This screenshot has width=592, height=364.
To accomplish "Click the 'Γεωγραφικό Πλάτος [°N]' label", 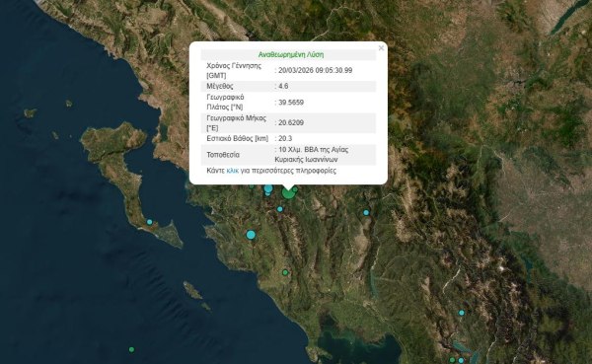I will tap(225, 103).
